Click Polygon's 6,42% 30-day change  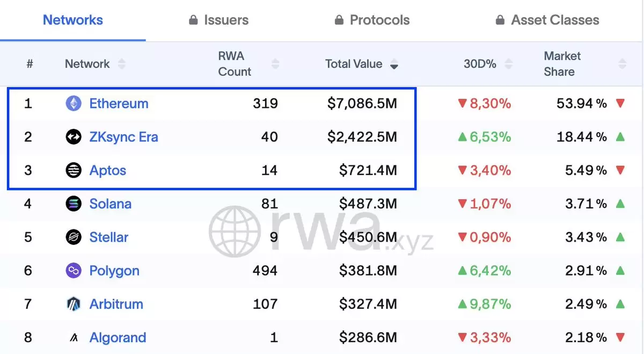[484, 271]
